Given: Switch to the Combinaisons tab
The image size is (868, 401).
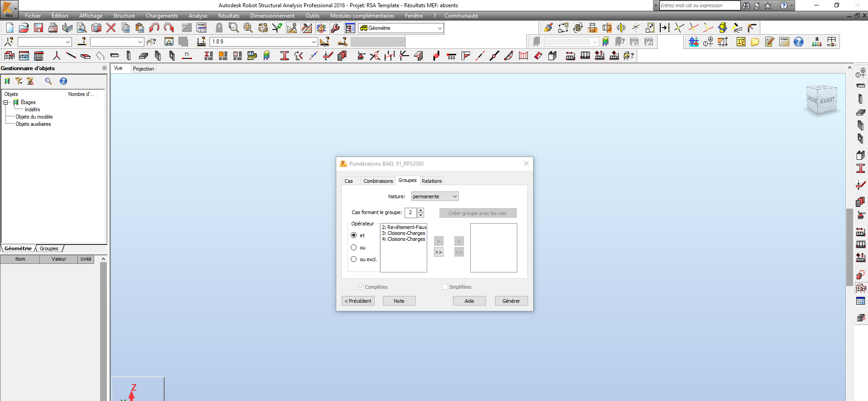Looking at the screenshot, I should tap(378, 181).
